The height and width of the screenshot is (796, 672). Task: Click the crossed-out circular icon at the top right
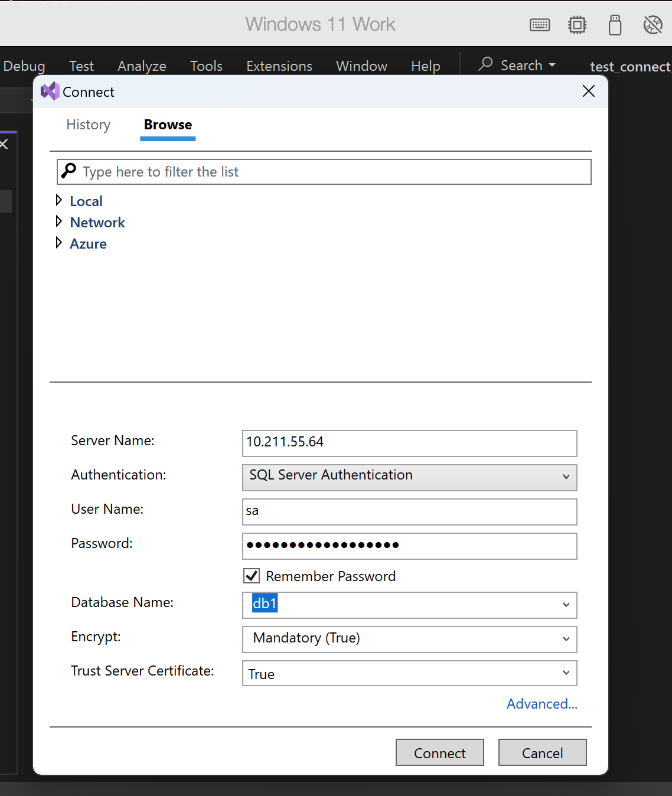coord(653,25)
